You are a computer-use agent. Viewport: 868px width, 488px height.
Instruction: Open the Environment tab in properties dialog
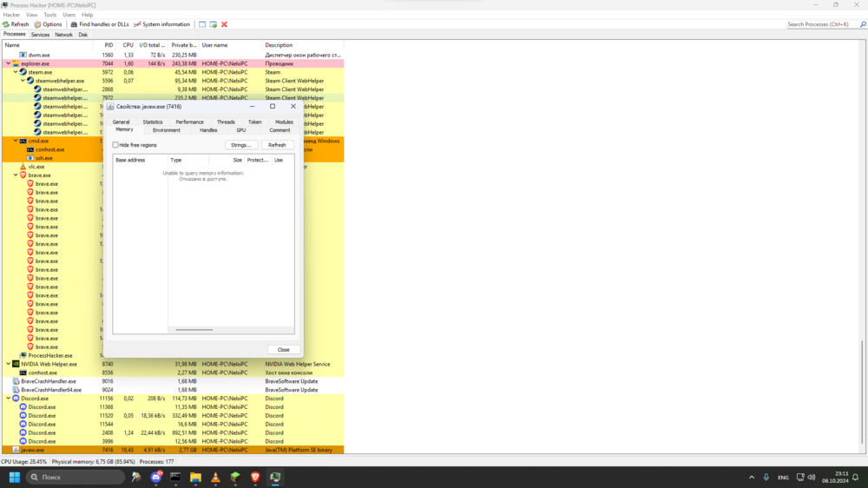click(166, 130)
